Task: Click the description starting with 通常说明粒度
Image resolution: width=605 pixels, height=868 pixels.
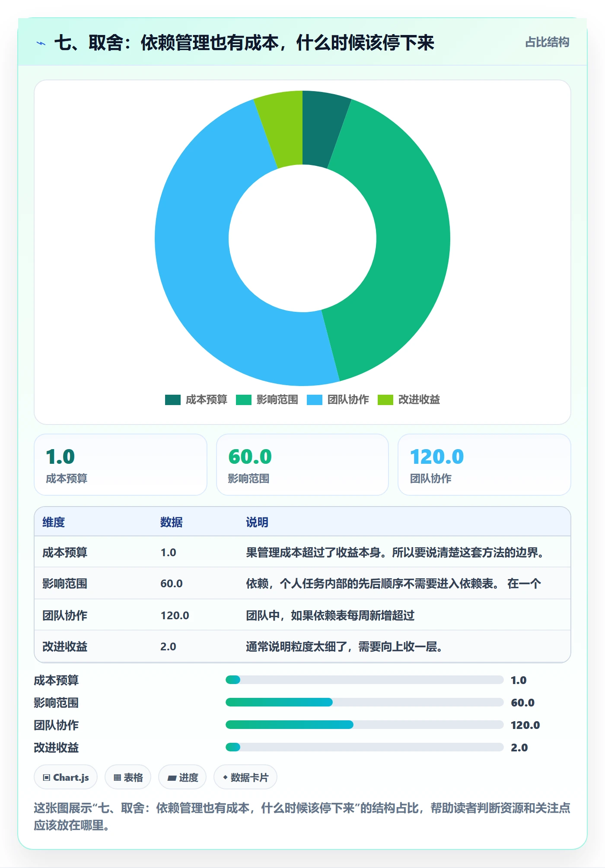Action: click(x=344, y=646)
